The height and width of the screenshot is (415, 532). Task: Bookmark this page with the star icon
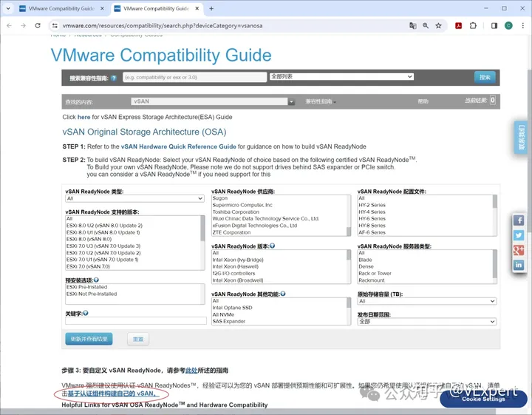click(438, 25)
